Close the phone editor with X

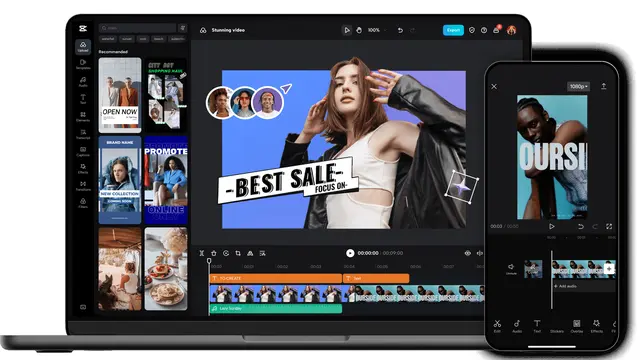tap(494, 87)
